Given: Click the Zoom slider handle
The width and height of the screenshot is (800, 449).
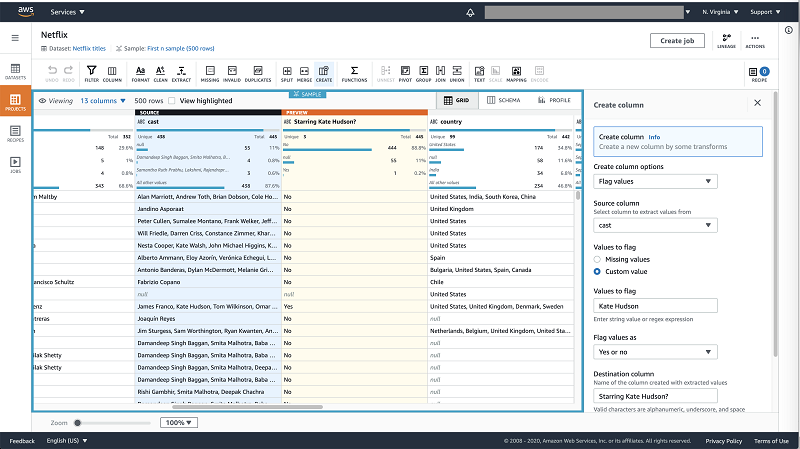Looking at the screenshot, I should [78, 422].
